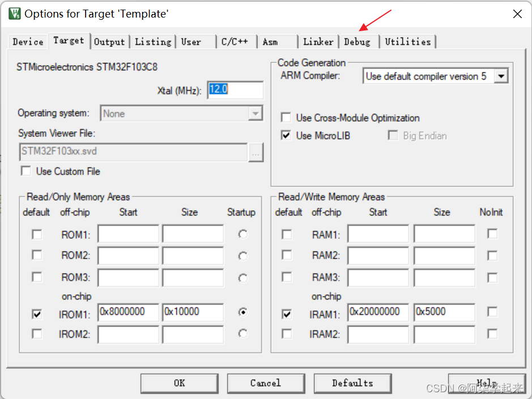Viewport: 532px width, 399px height.
Task: Click the ROM1 Start field
Action: click(x=128, y=233)
